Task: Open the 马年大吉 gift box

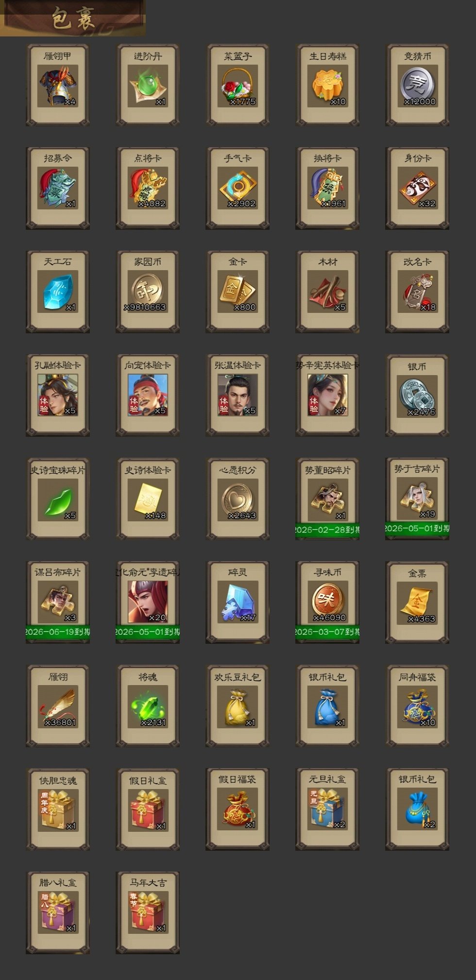Action: pos(148,912)
